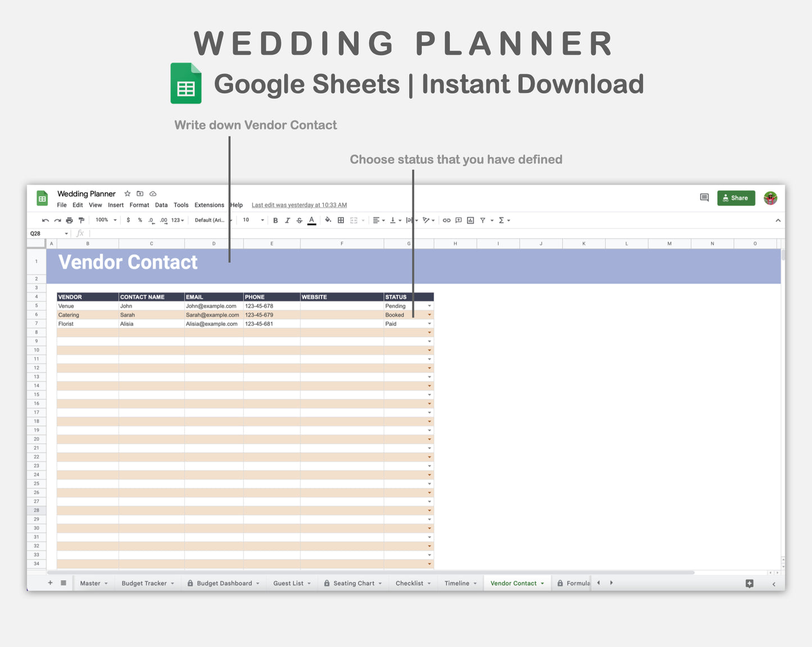The image size is (812, 647).
Task: Click the Create a filter icon
Action: (483, 220)
